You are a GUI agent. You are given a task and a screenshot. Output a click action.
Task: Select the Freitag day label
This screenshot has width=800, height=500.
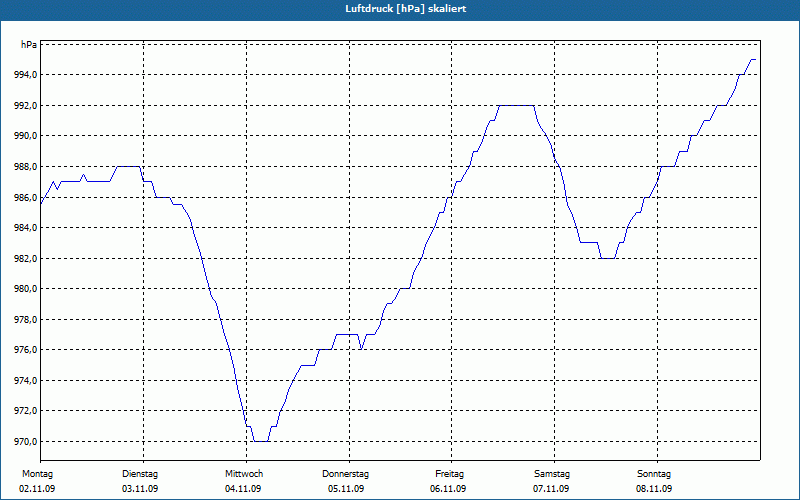(x=449, y=474)
